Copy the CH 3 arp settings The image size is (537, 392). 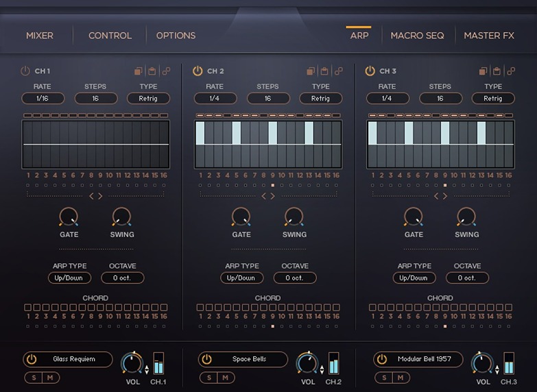click(483, 71)
